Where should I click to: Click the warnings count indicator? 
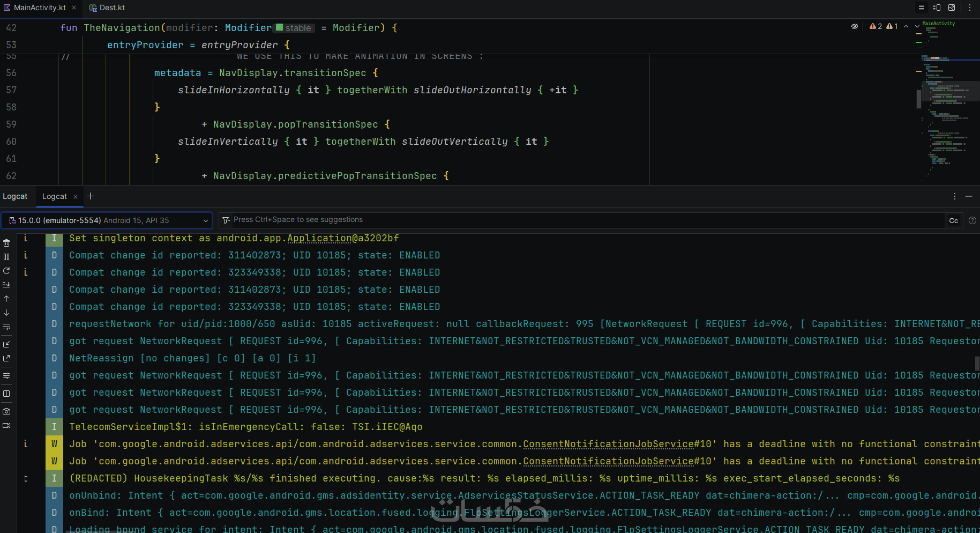pos(876,26)
